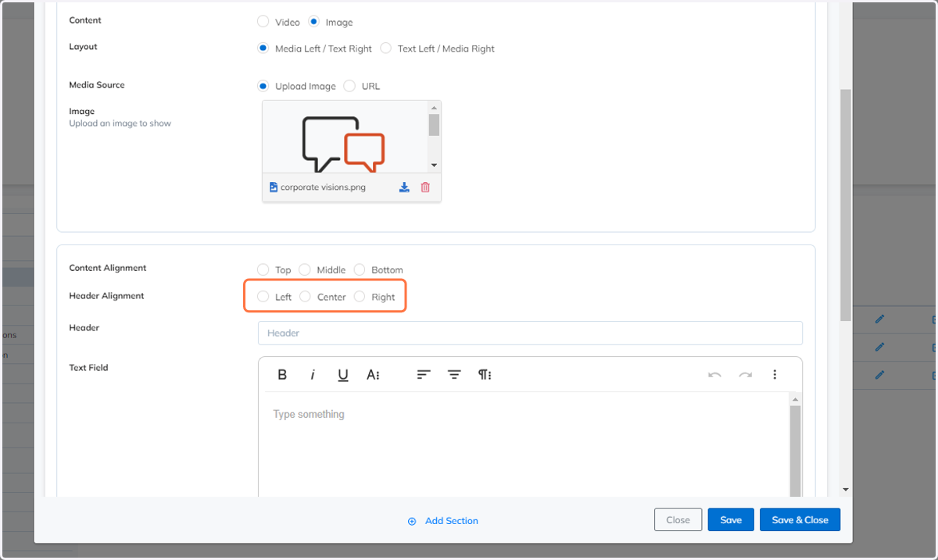
Task: Click the corporate visions.png file icon
Action: click(x=274, y=187)
